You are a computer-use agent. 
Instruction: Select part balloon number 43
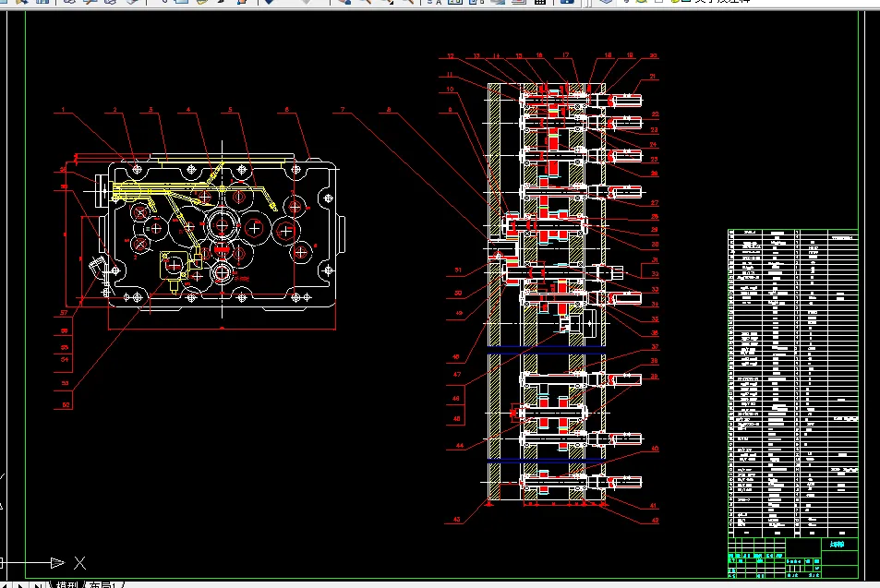pyautogui.click(x=457, y=520)
